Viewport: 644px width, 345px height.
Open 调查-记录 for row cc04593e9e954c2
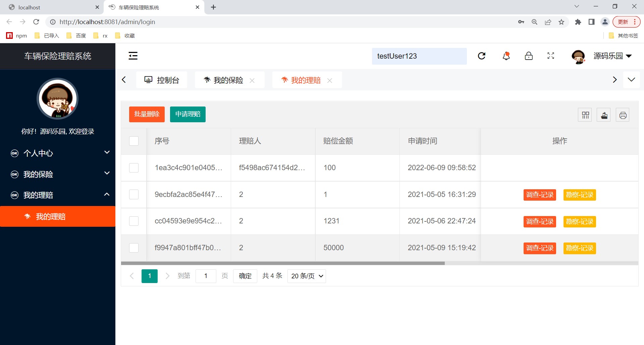click(540, 221)
